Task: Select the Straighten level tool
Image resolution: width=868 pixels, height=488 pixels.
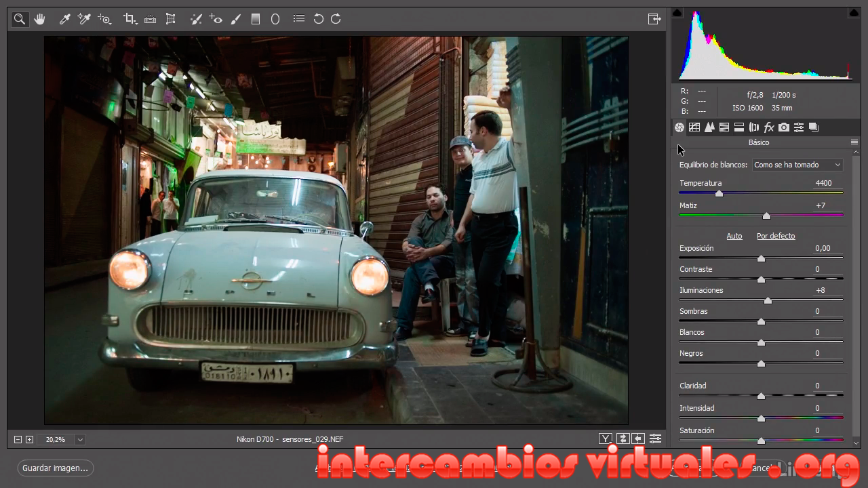Action: [151, 19]
